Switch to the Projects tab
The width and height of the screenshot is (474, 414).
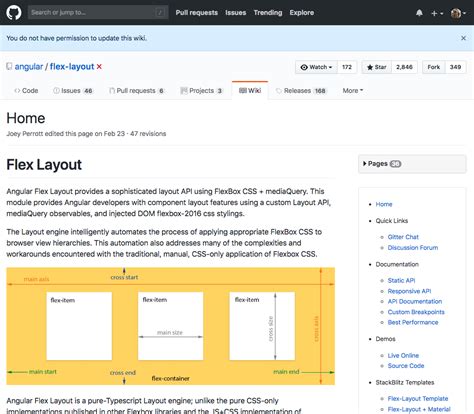[201, 91]
